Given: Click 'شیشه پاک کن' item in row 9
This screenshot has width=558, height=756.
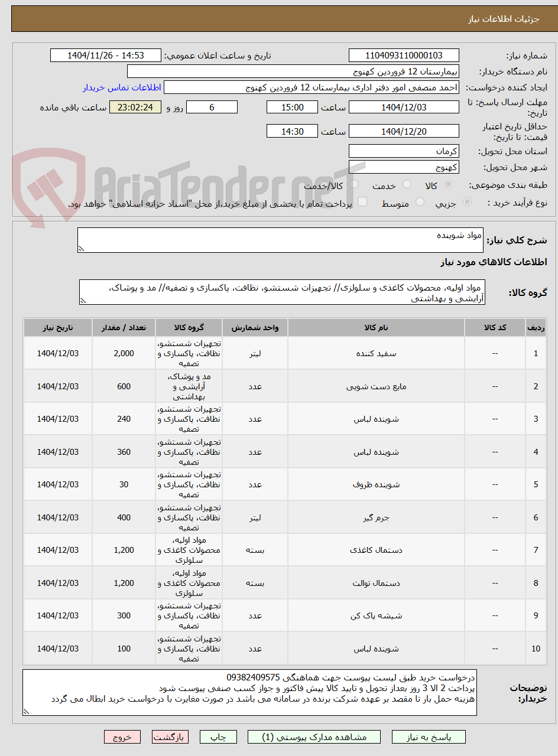Looking at the screenshot, I should click(x=376, y=616).
